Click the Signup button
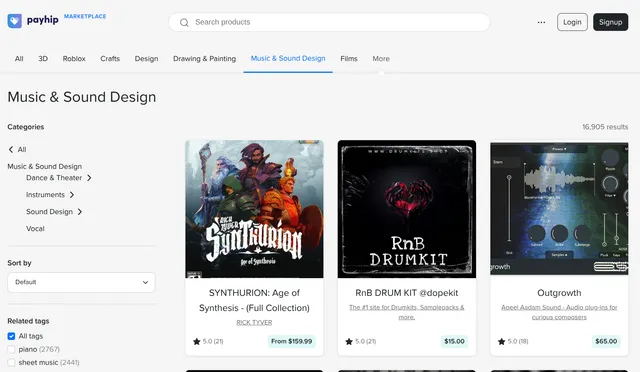640x372 pixels. 611,22
